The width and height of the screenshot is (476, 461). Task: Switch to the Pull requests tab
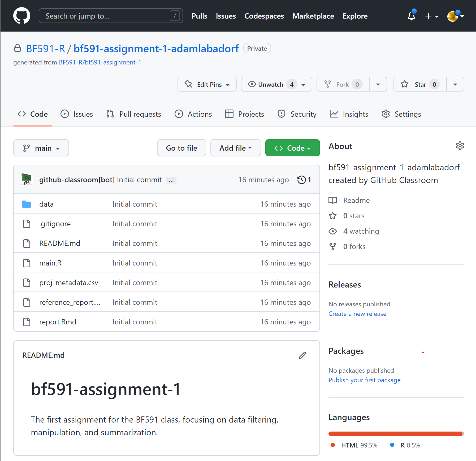(x=134, y=114)
